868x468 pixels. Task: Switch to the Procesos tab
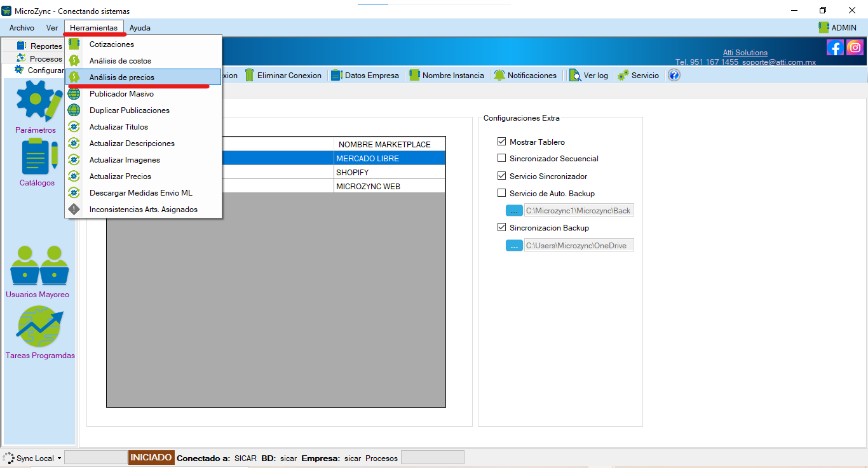[38, 58]
